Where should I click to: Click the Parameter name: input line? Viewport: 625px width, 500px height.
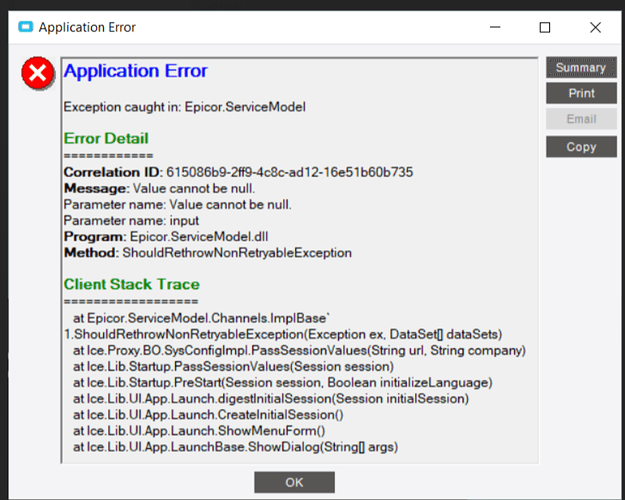click(x=131, y=220)
